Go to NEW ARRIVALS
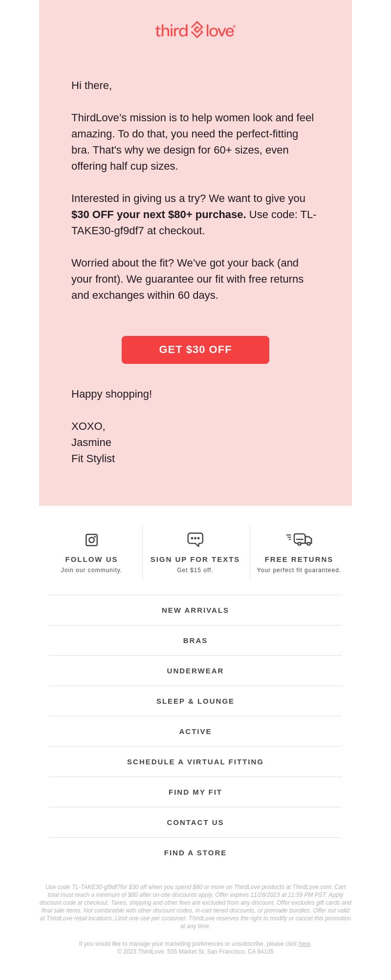The width and height of the screenshot is (391, 980). (x=195, y=610)
